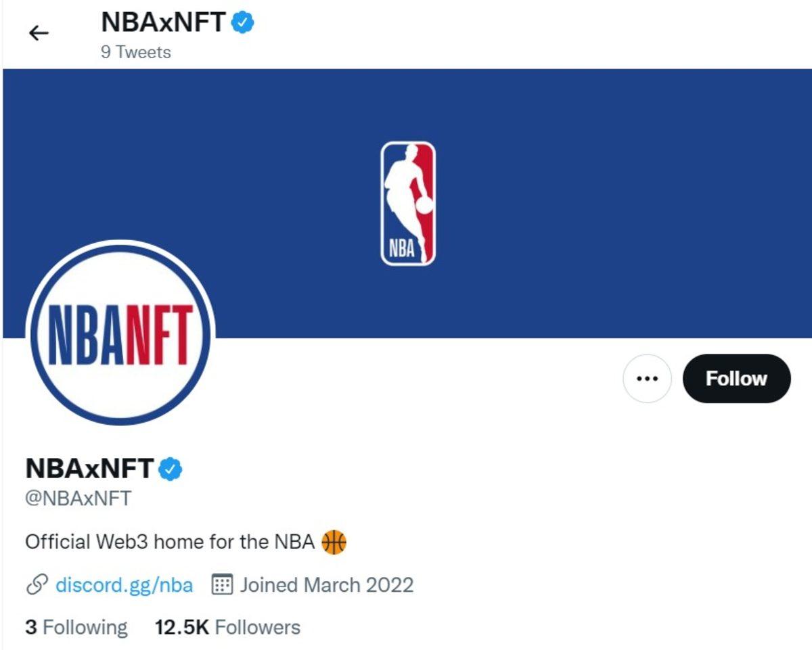The image size is (812, 650).
Task: Select the verified badge beside NBAxNFT header
Action: [240, 22]
